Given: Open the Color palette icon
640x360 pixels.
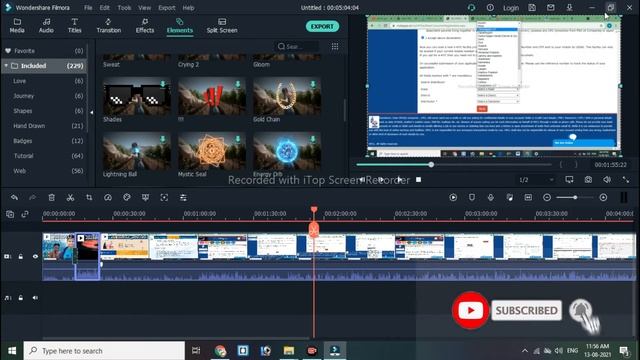Looking at the screenshot, I should tap(127, 198).
